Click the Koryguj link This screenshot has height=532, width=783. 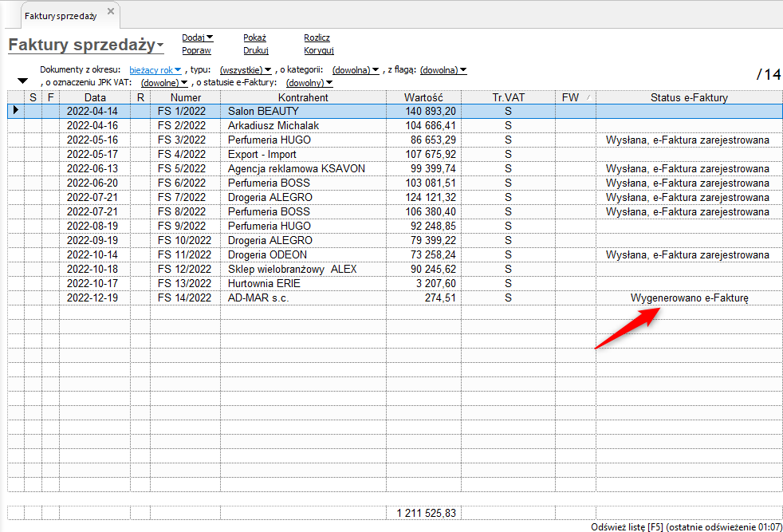[319, 50]
